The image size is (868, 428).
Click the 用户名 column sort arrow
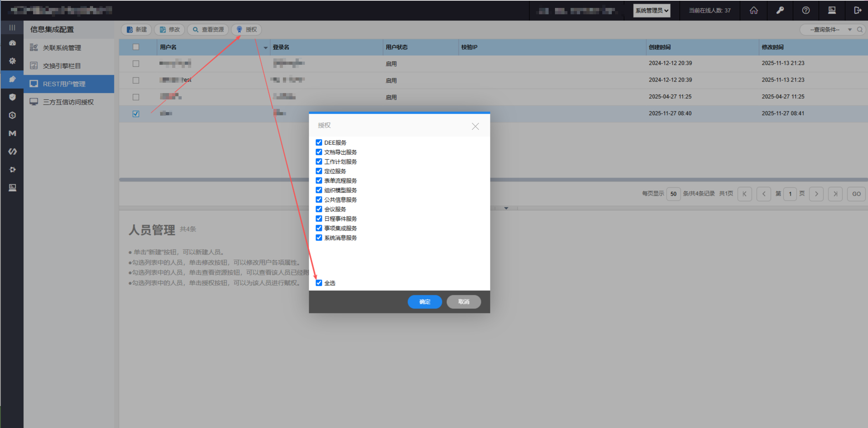coord(265,48)
